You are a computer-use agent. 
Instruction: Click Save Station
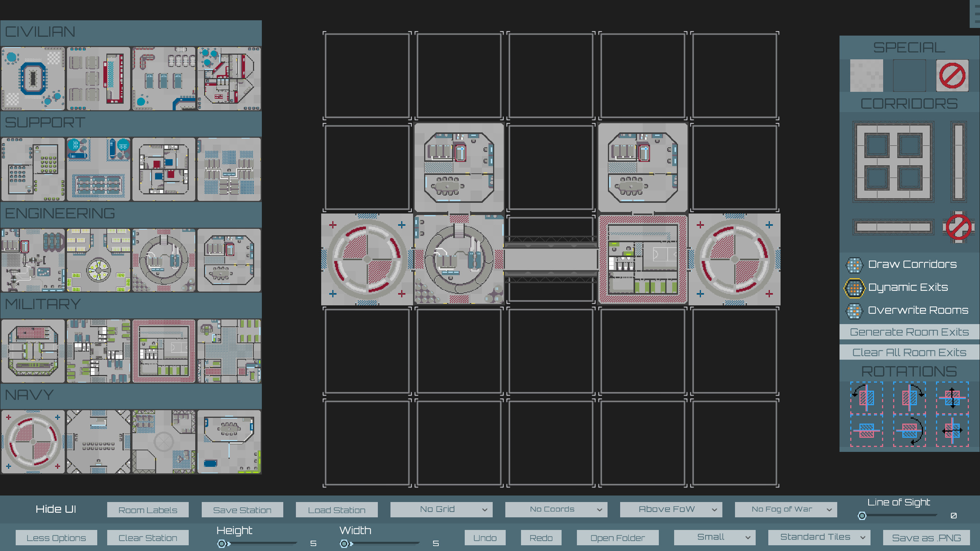[x=242, y=509]
